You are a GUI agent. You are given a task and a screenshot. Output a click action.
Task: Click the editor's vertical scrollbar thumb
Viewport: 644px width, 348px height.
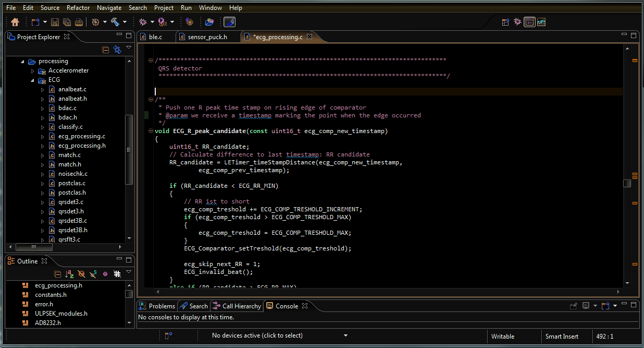pyautogui.click(x=627, y=183)
